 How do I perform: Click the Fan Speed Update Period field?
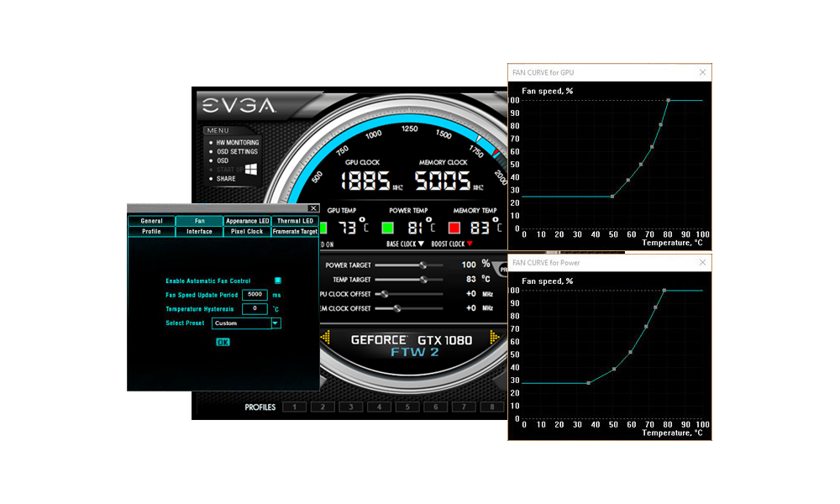pos(255,295)
